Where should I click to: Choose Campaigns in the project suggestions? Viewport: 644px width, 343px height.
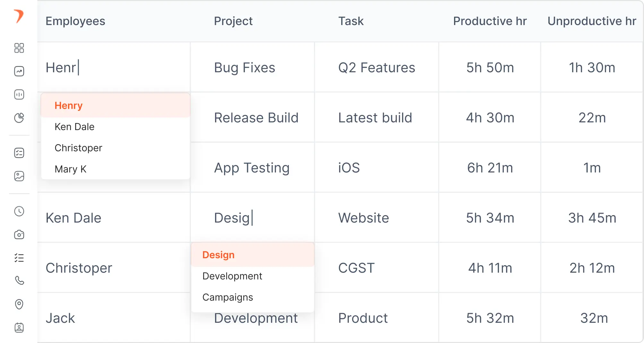tap(253, 297)
